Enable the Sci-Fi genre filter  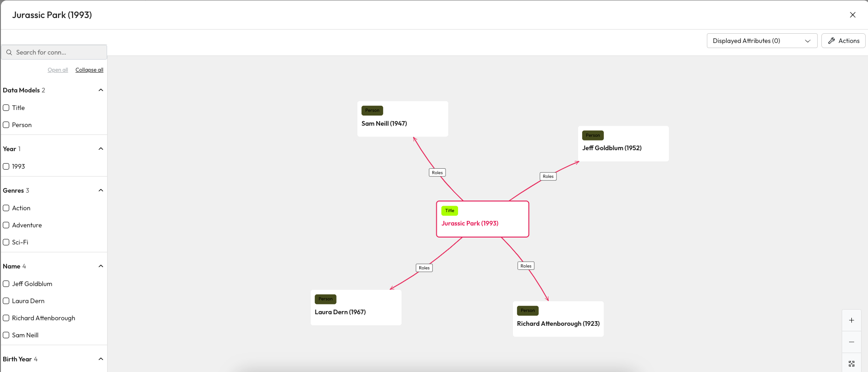6,242
